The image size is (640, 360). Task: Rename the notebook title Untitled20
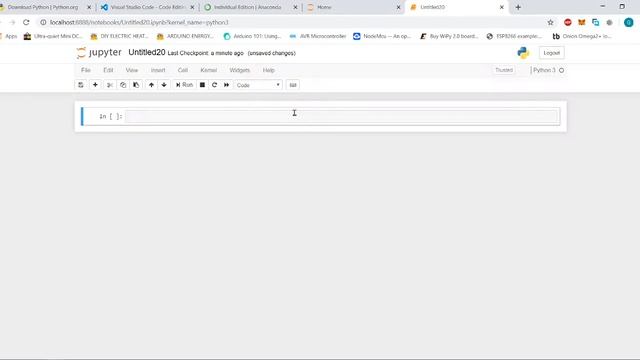[147, 52]
